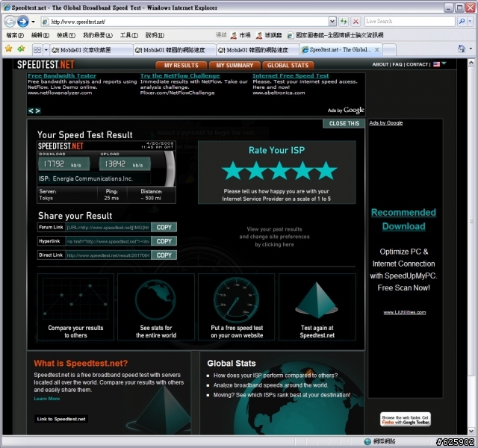This screenshot has height=448, width=478.
Task: Click the Favorites Center star icon
Action: point(9,49)
